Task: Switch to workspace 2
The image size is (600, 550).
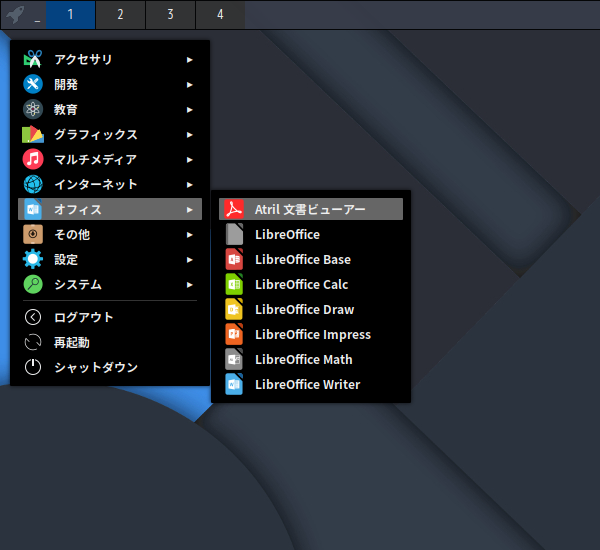Action: 121,15
